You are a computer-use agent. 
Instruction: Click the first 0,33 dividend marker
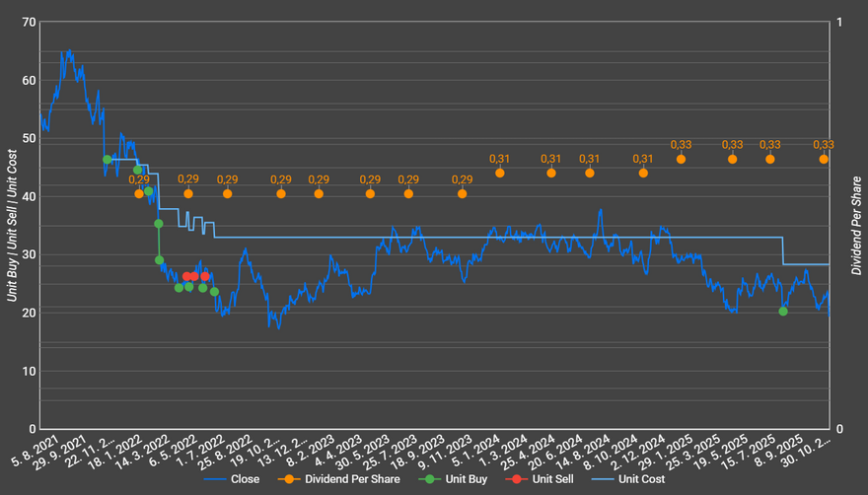coord(681,160)
